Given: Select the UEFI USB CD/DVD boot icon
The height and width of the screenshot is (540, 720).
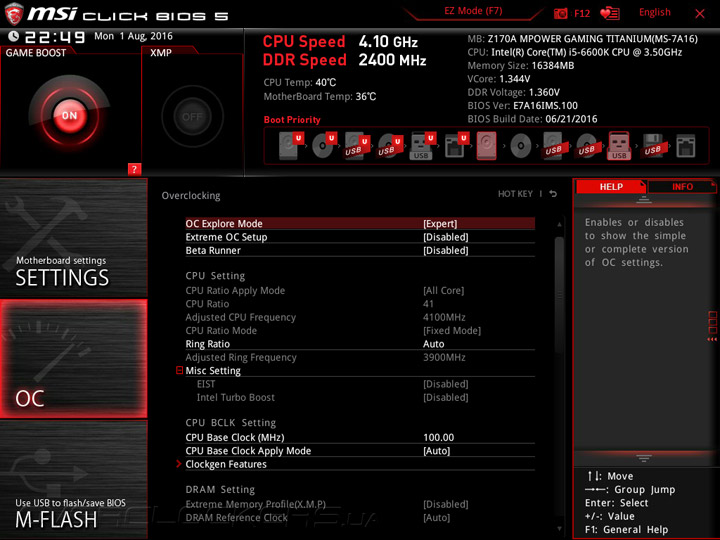Looking at the screenshot, I should (x=390, y=146).
